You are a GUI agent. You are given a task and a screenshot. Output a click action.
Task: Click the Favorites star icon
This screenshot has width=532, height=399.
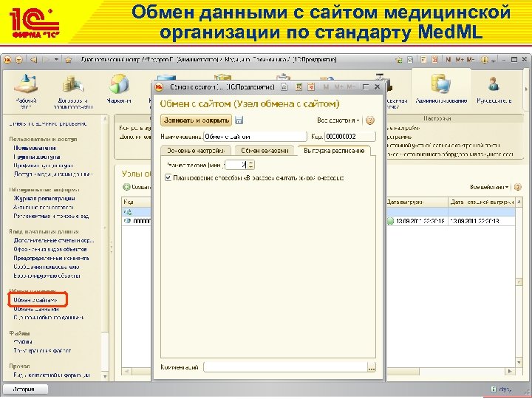pyautogui.click(x=68, y=60)
